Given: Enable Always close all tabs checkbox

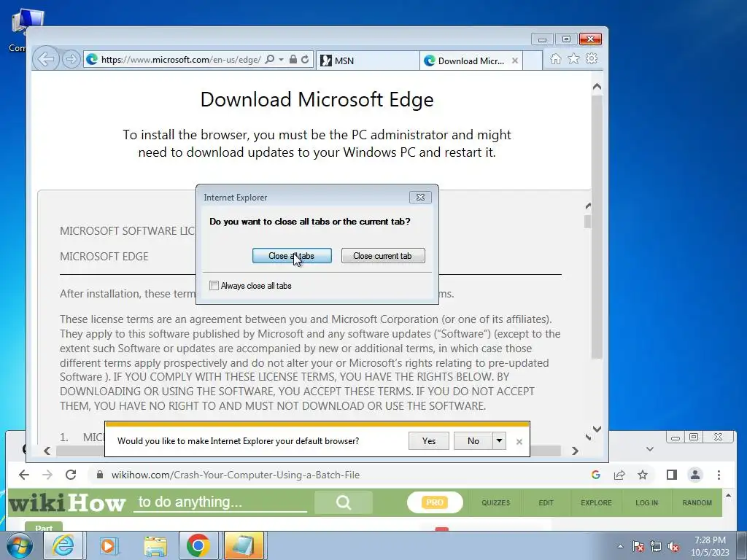Looking at the screenshot, I should (214, 286).
